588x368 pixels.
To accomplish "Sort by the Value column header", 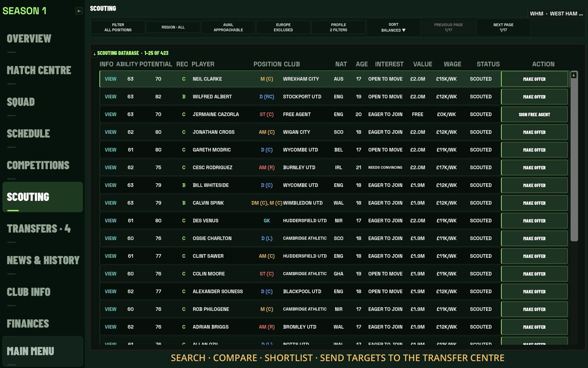I will point(422,64).
